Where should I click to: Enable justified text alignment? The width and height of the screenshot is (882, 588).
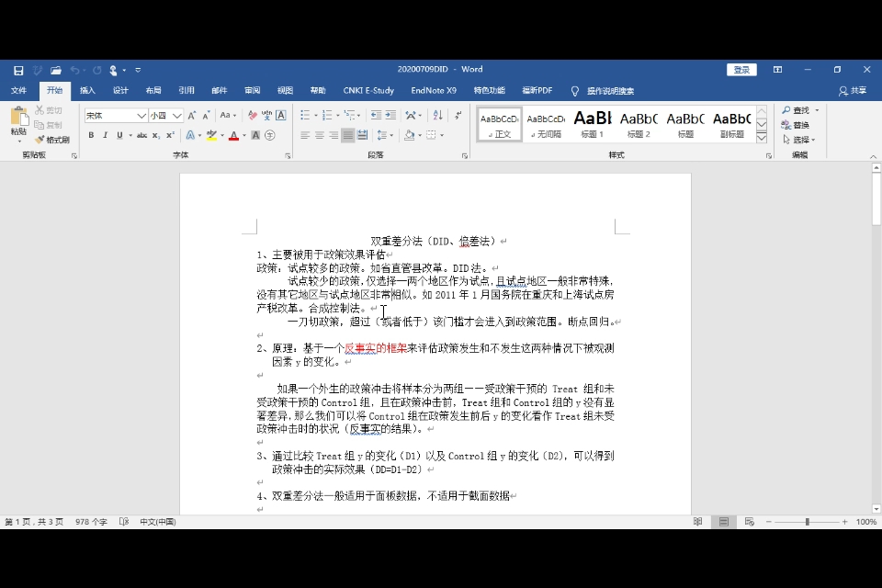[x=347, y=135]
